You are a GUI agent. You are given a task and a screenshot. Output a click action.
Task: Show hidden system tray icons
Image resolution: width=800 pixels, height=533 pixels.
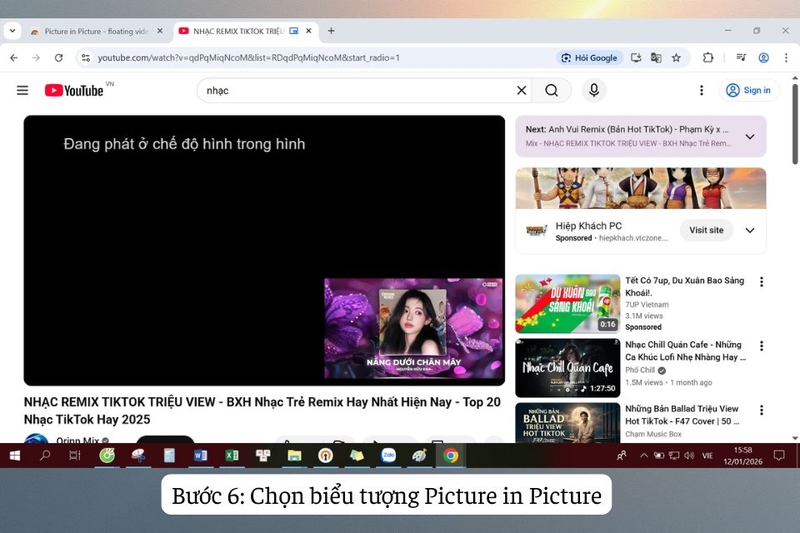pyautogui.click(x=644, y=455)
